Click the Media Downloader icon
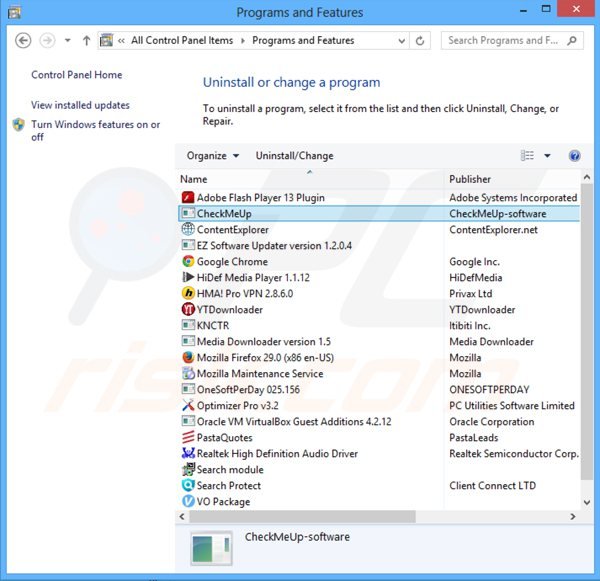 [x=188, y=341]
